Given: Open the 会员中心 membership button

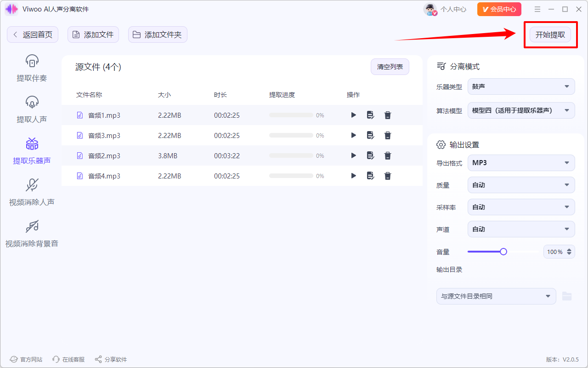Looking at the screenshot, I should (499, 9).
